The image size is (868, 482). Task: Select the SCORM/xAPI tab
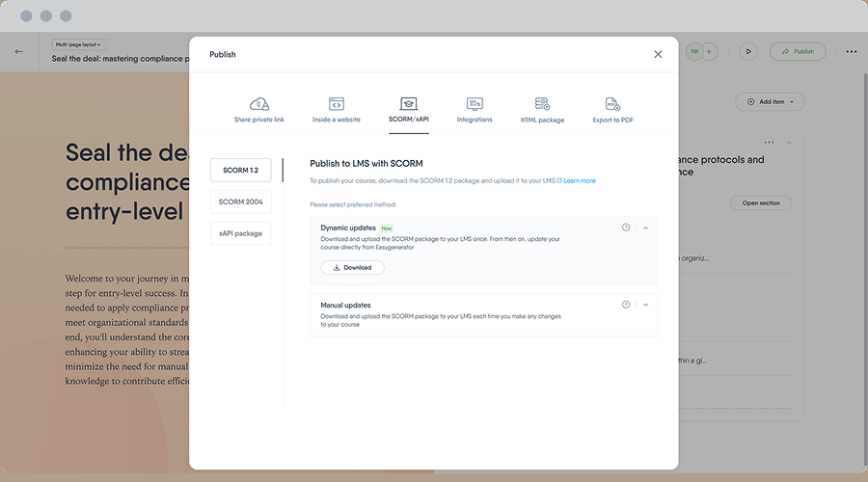pyautogui.click(x=408, y=109)
